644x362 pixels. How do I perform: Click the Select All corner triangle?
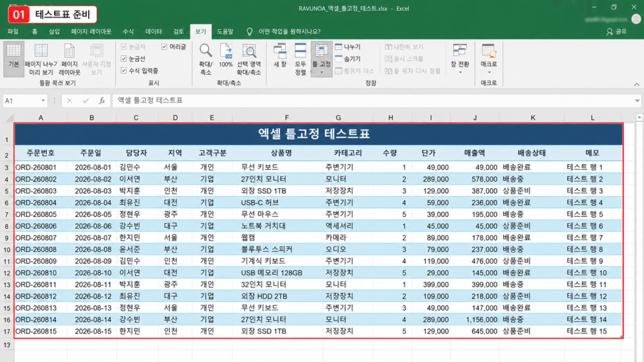coord(9,118)
